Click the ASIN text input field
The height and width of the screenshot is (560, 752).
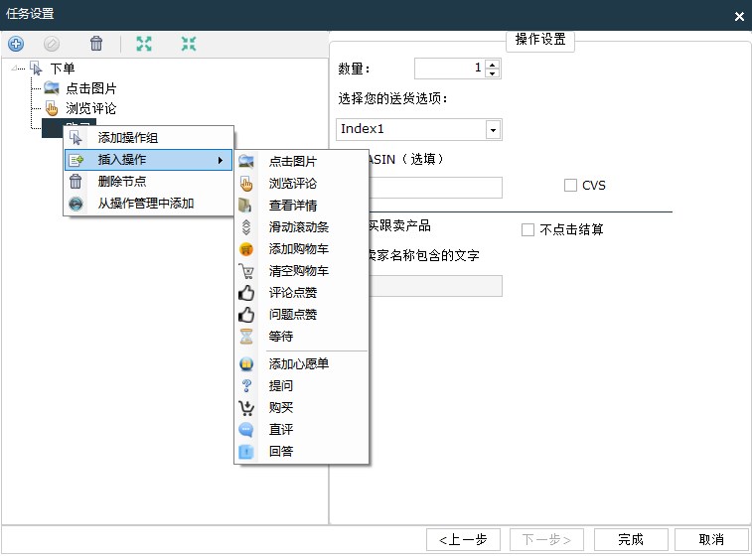[435, 188]
